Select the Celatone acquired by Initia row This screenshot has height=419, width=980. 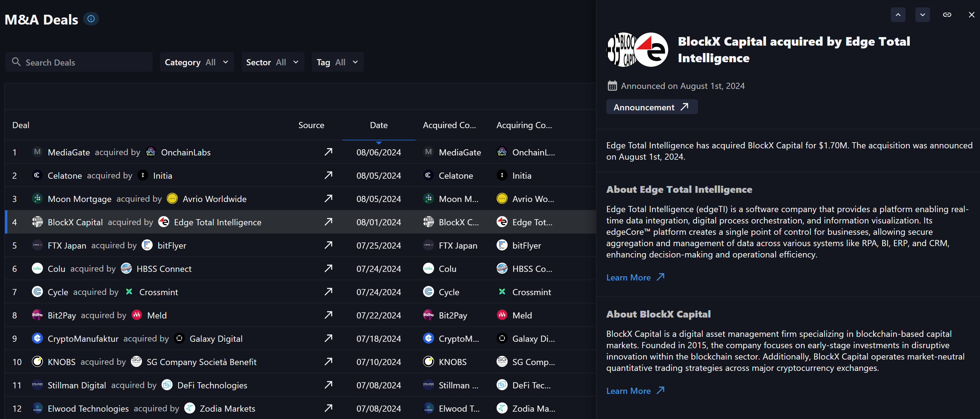(300, 175)
